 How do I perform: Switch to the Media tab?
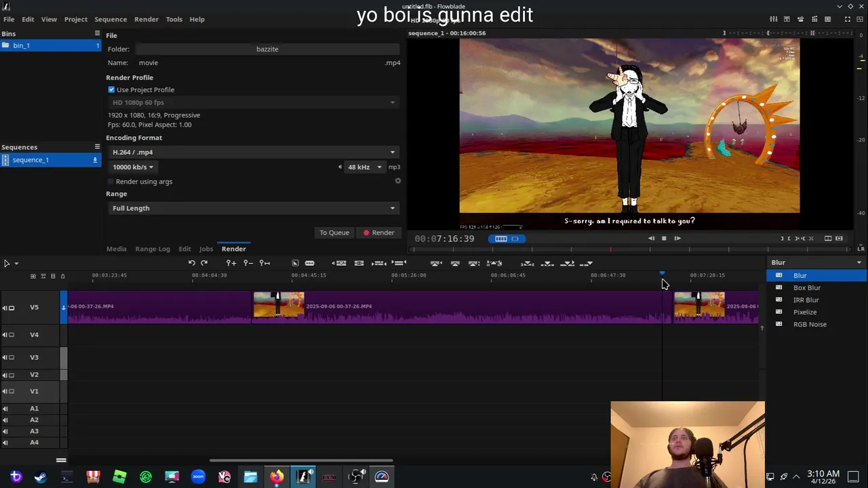pyautogui.click(x=116, y=249)
